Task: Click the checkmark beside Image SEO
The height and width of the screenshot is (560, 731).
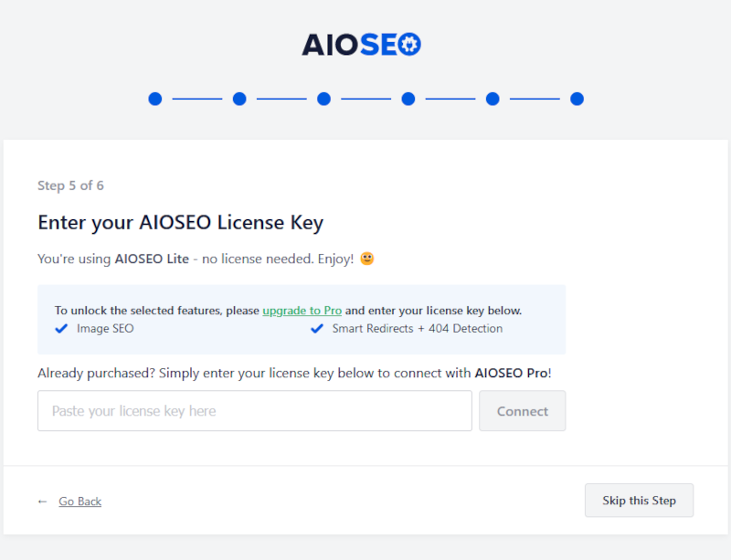Action: coord(61,329)
